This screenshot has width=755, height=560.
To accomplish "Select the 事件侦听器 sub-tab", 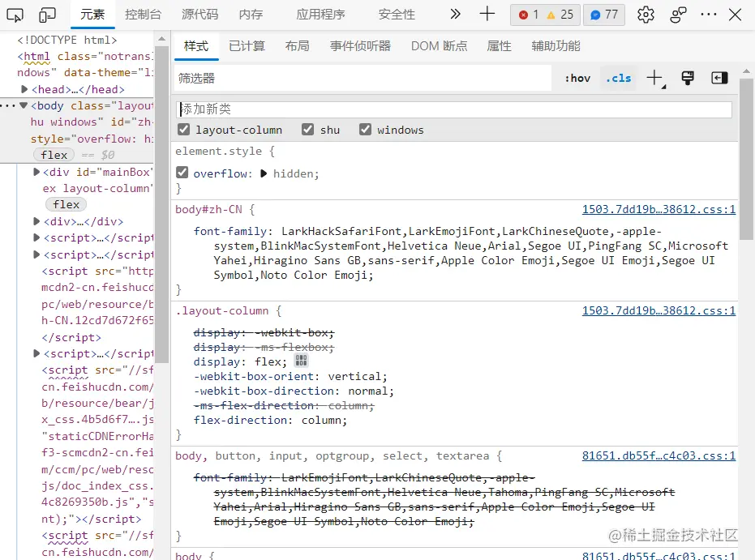I will tap(360, 46).
